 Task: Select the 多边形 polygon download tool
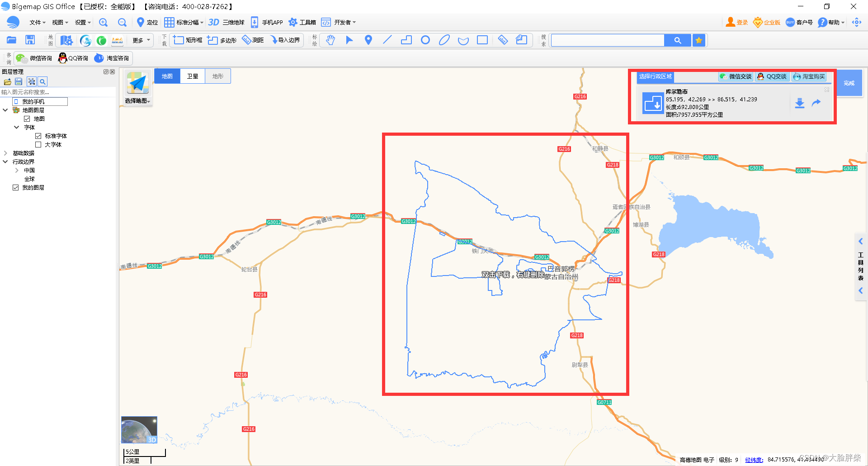pos(222,40)
